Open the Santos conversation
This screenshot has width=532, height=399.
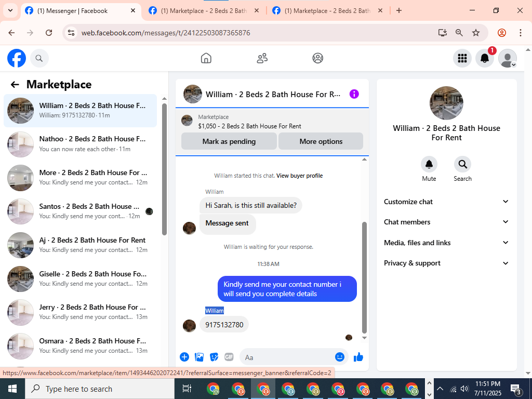click(81, 211)
